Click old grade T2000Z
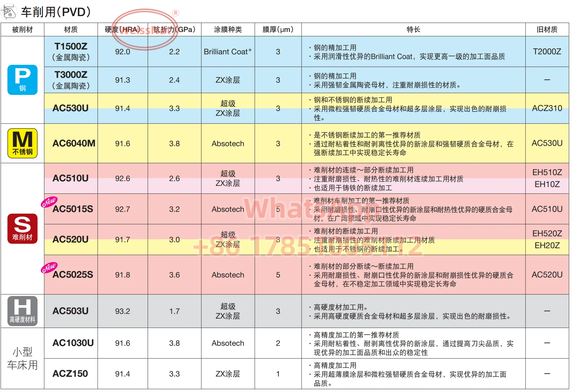The height and width of the screenshot is (392, 573). pos(547,51)
